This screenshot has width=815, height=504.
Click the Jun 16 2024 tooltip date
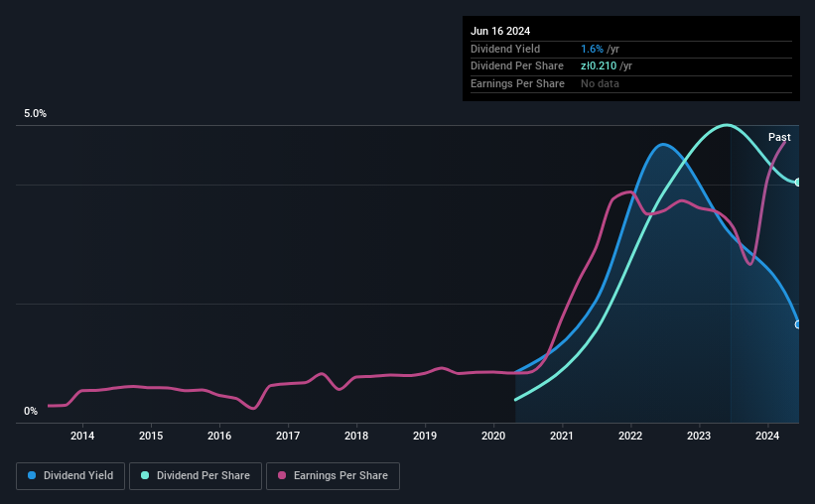point(500,31)
